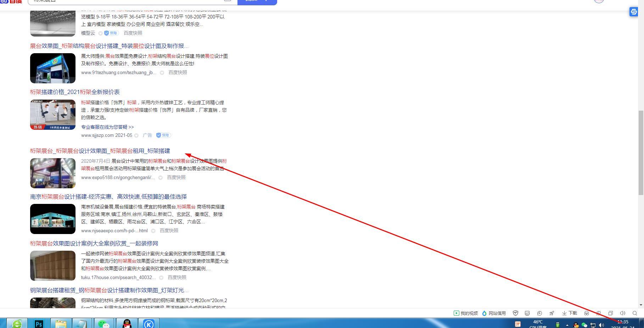Click 专业客服在线为您答疑 link
Screen dimensions: 644x328
tap(107, 127)
